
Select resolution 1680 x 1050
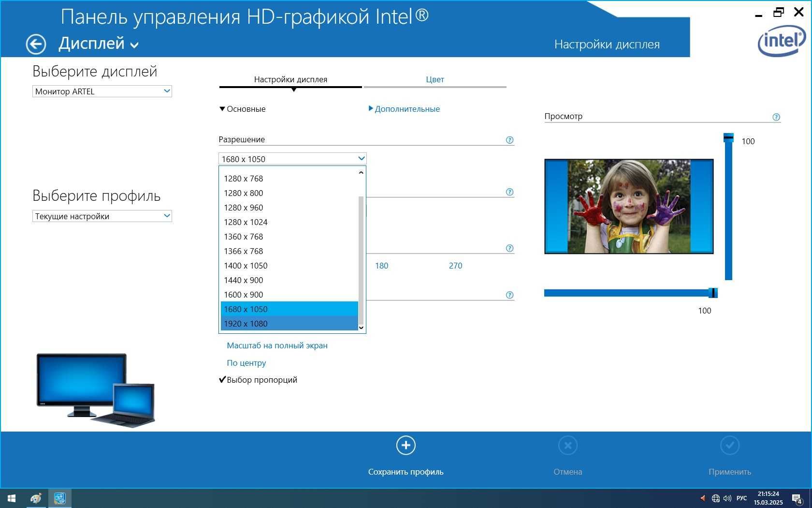coord(289,309)
